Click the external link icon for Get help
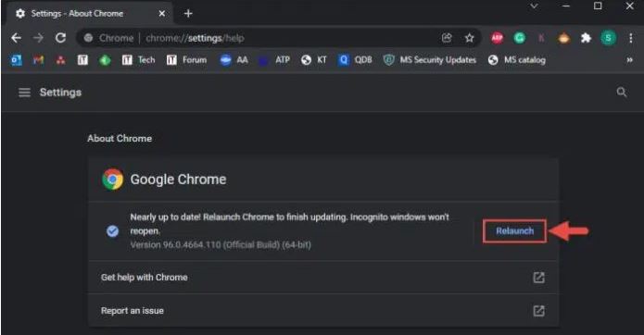 click(x=538, y=278)
